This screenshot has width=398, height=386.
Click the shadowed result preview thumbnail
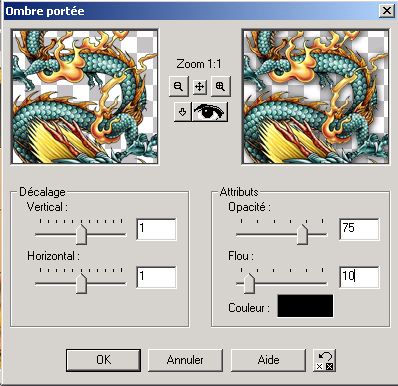tap(315, 97)
